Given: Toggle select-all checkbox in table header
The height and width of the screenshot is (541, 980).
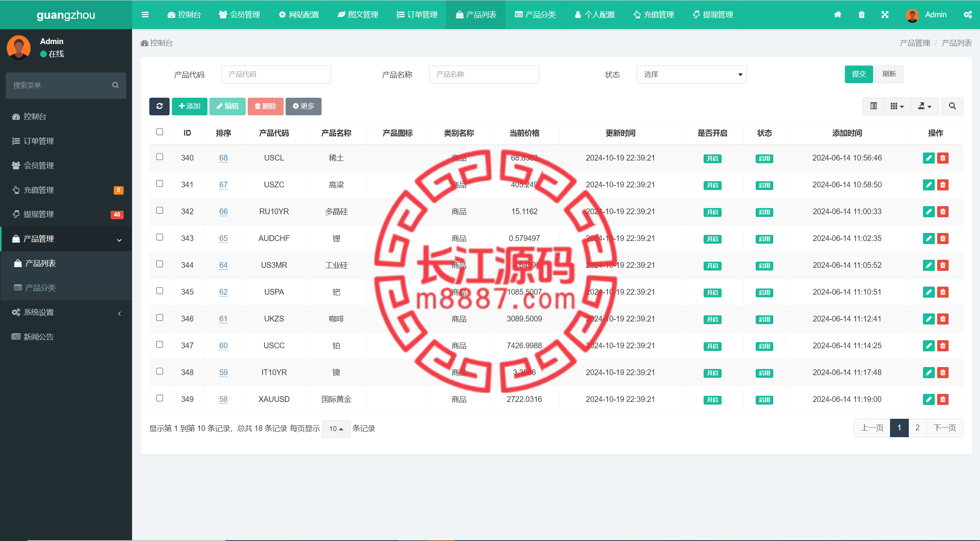Looking at the screenshot, I should pos(160,132).
